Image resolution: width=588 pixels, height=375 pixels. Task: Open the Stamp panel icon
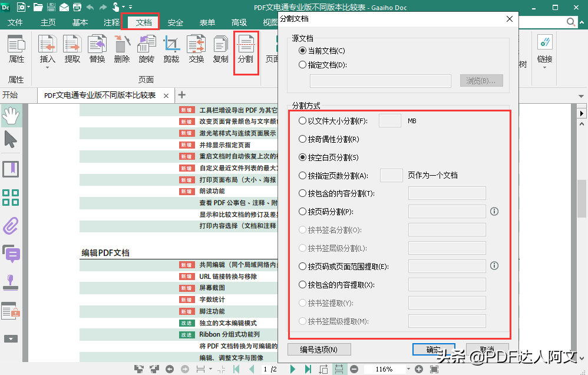point(11,282)
